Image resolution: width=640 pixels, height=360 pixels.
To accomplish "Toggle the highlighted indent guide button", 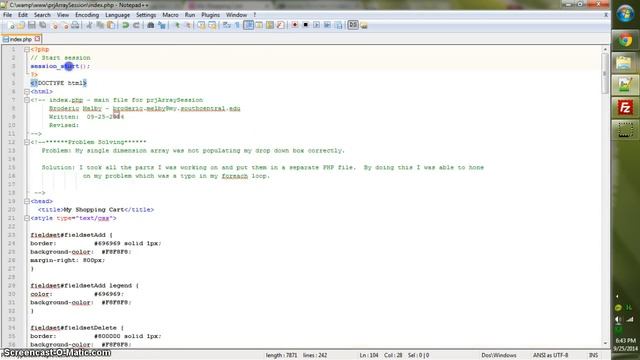I will pyautogui.click(x=248, y=25).
